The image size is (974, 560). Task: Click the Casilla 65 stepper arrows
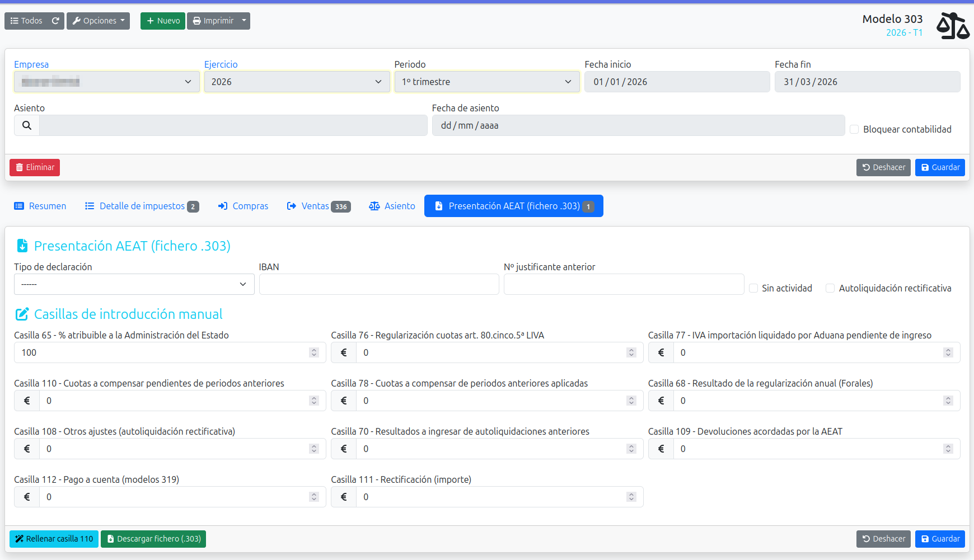314,352
